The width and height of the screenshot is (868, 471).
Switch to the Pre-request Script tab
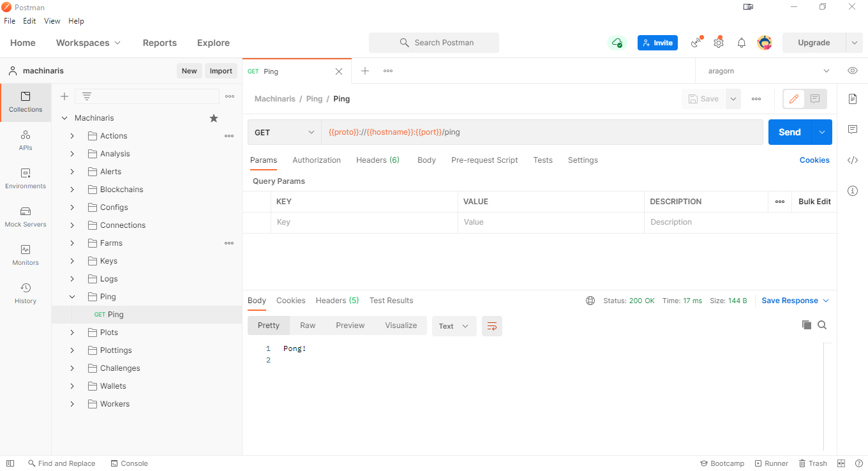pyautogui.click(x=484, y=160)
